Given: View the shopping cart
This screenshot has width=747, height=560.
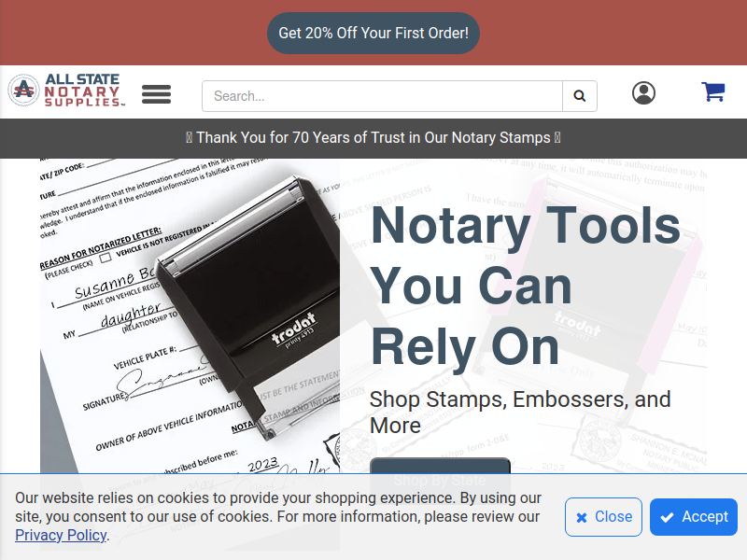Looking at the screenshot, I should (713, 91).
